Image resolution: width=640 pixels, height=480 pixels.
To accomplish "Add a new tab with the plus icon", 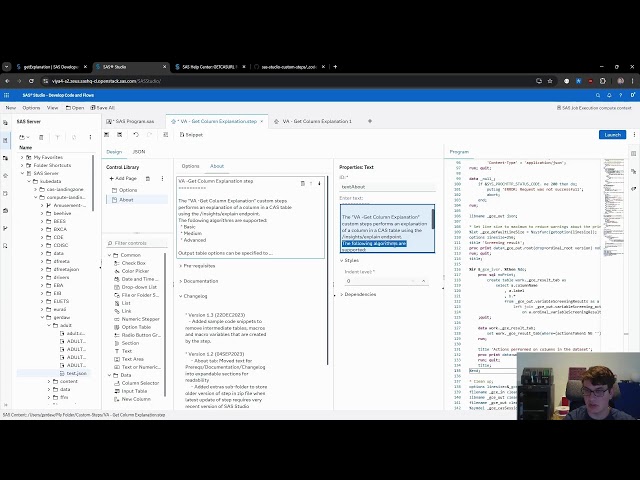I will [370, 121].
